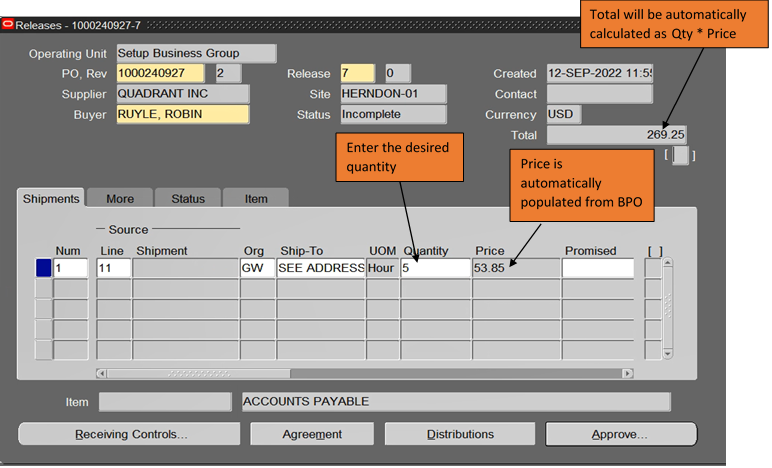Click the Approve... button
The height and width of the screenshot is (468, 772).
620,434
